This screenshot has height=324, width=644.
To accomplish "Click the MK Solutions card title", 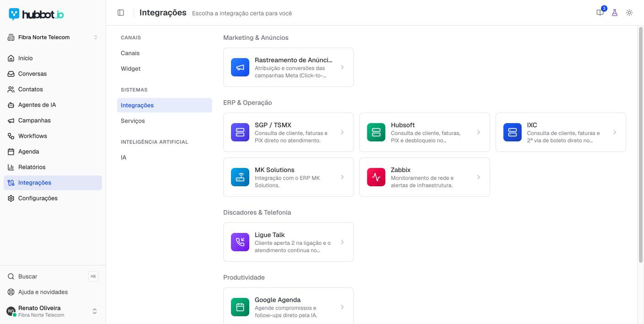I will pyautogui.click(x=274, y=170).
